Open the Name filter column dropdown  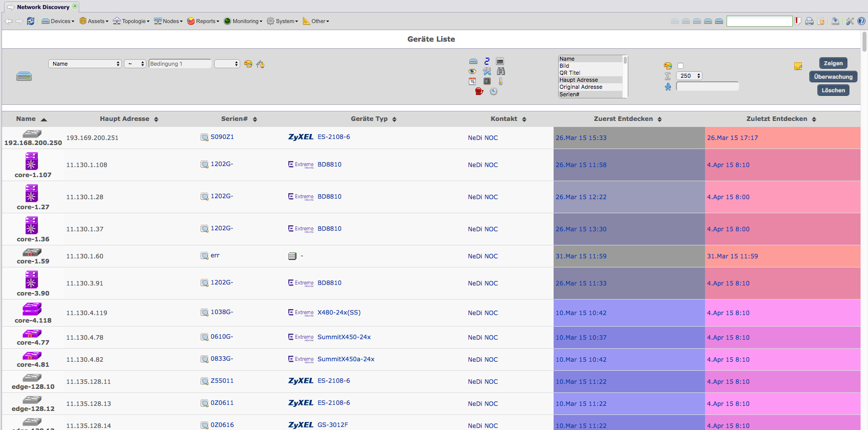pyautogui.click(x=85, y=64)
